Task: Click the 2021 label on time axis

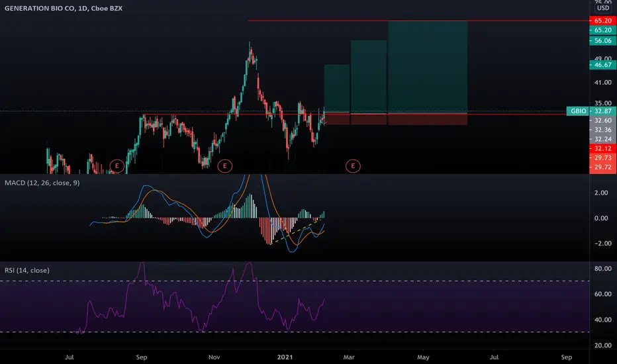Action: tap(285, 357)
